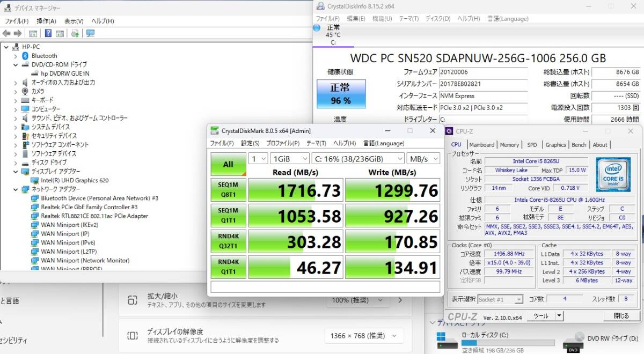
Task: Click the scale setting icon beside 拡大/縮小
Action: [x=132, y=300]
